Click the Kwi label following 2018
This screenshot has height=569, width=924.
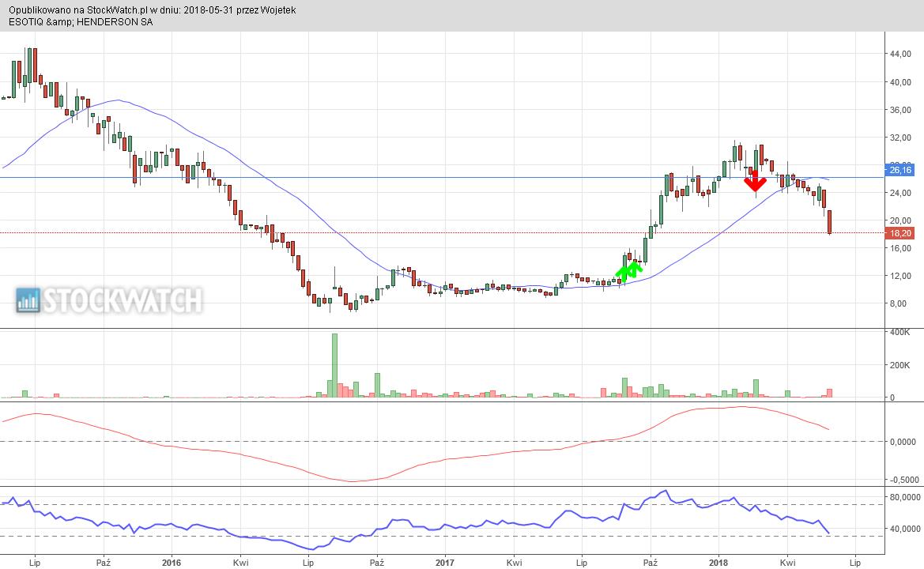tap(787, 563)
